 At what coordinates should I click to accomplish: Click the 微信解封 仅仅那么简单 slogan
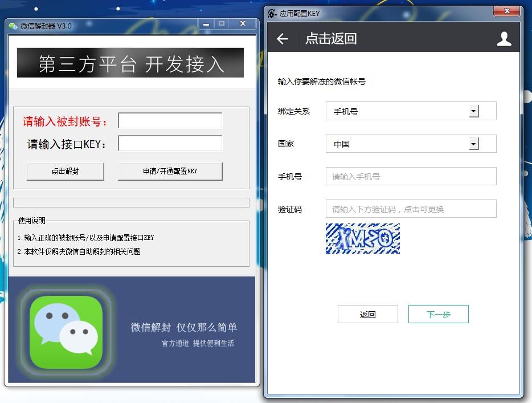tap(184, 327)
